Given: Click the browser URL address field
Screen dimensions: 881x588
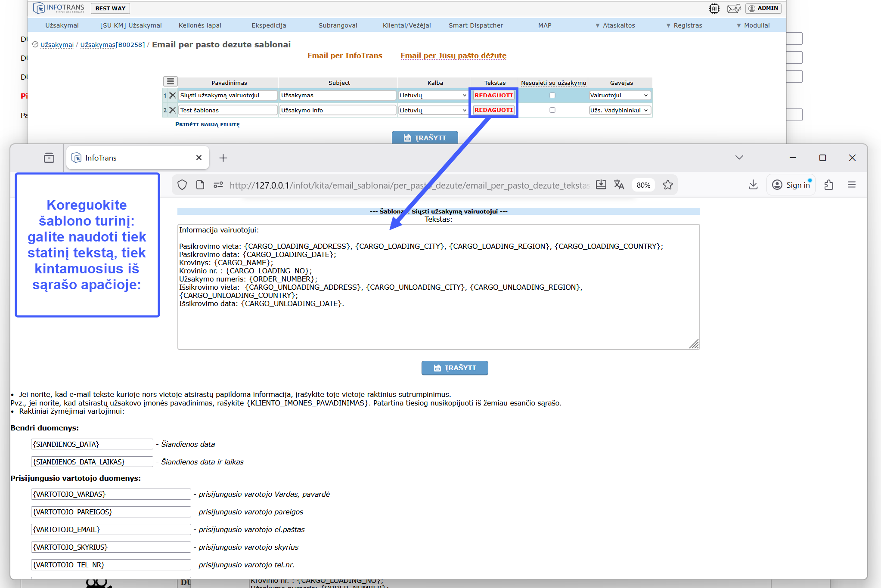Looking at the screenshot, I should point(409,185).
